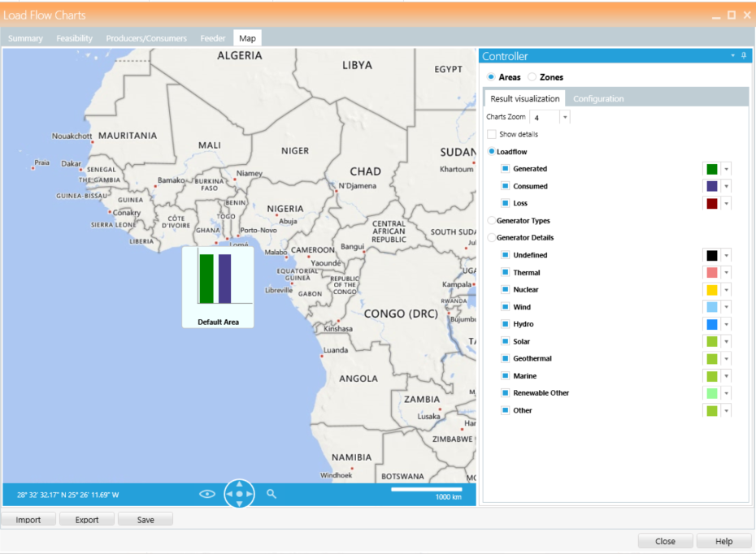Open the Charts Zoom dropdown
This screenshot has height=554, width=756.
565,118
